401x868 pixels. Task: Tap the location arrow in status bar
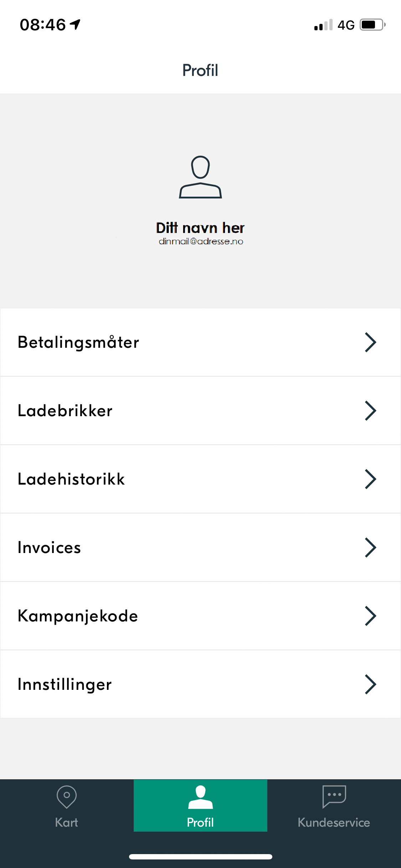point(75,25)
